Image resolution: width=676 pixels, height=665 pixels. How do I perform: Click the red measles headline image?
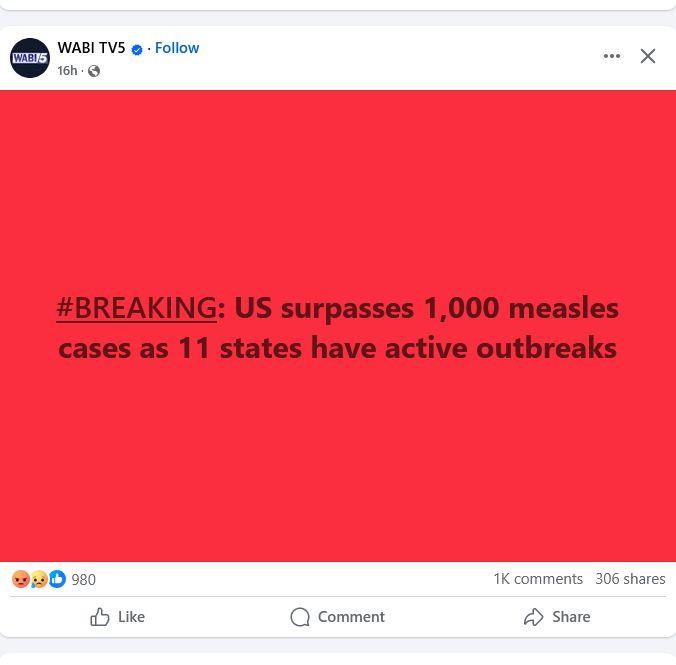(338, 326)
